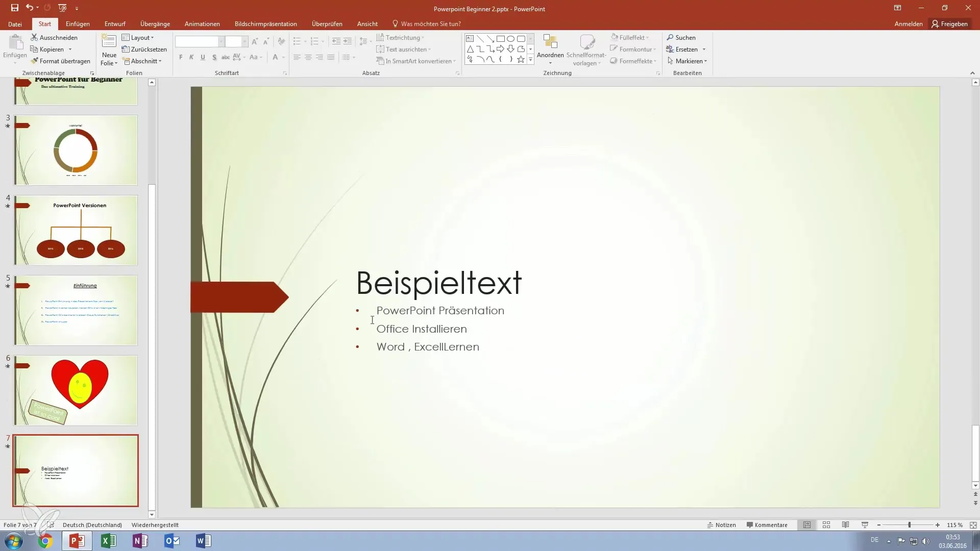Switch to the Übergänge tab
The height and width of the screenshot is (551, 980).
click(155, 24)
